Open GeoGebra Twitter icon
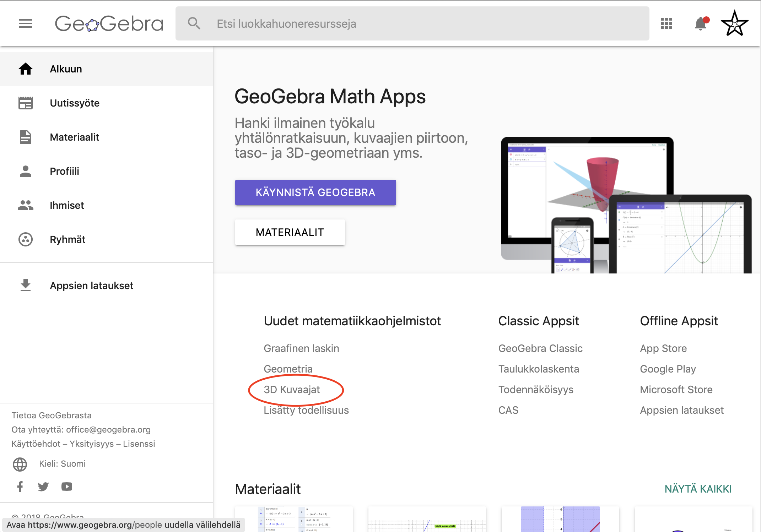Viewport: 761px width, 532px height. (43, 486)
